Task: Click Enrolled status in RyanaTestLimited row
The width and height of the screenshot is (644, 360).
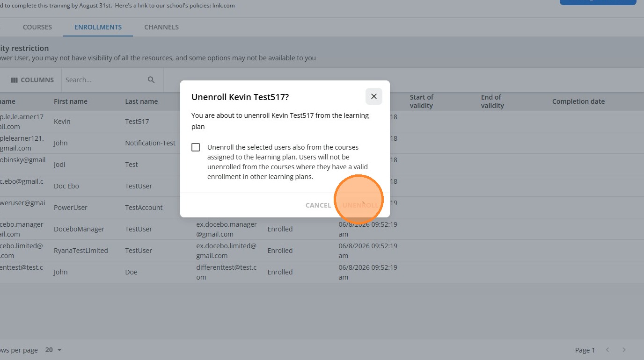Action: click(280, 251)
